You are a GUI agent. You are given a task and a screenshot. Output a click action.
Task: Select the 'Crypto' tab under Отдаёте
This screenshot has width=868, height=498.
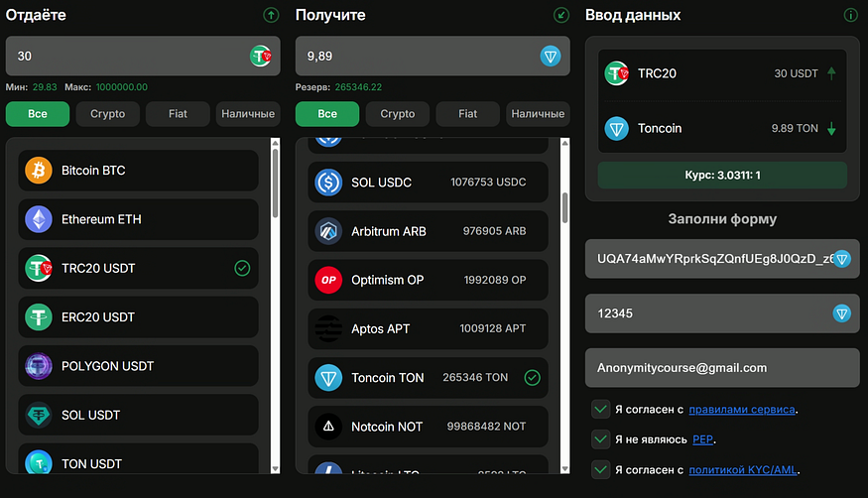(107, 114)
